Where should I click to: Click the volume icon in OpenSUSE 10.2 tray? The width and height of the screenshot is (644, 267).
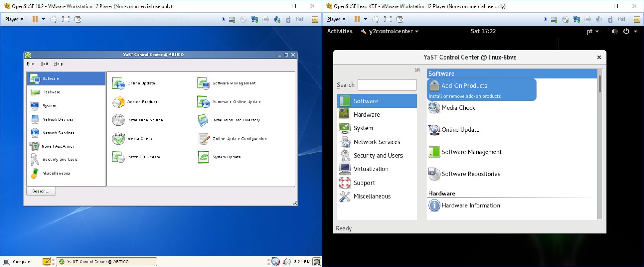point(287,262)
